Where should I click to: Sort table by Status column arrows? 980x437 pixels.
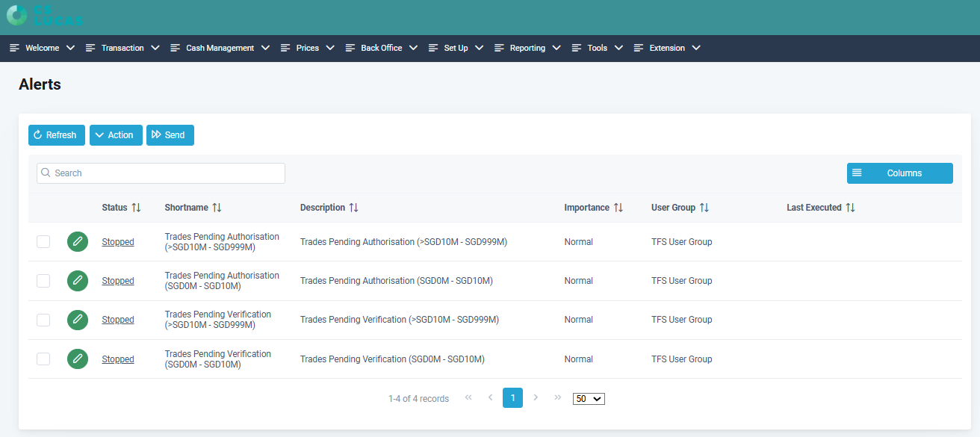136,208
